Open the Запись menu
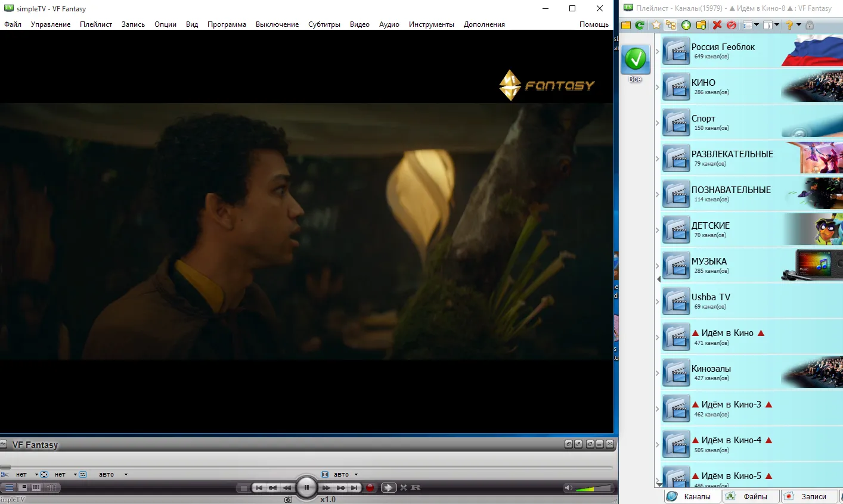843x504 pixels. tap(133, 24)
